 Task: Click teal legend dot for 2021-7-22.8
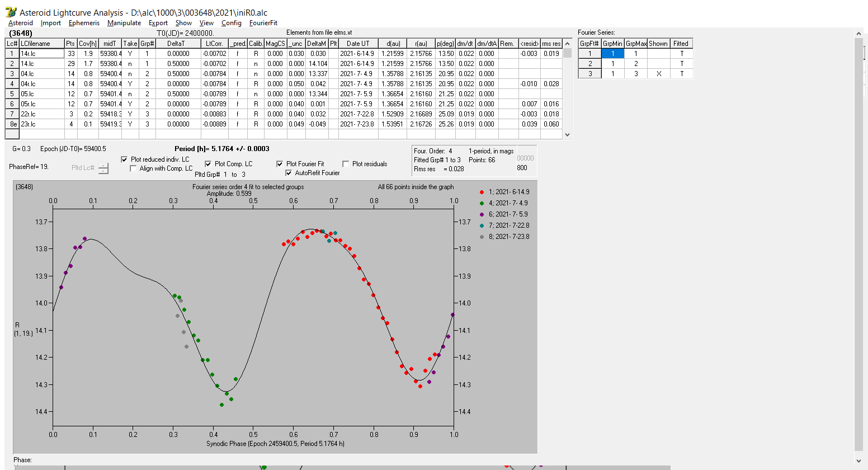coord(482,225)
